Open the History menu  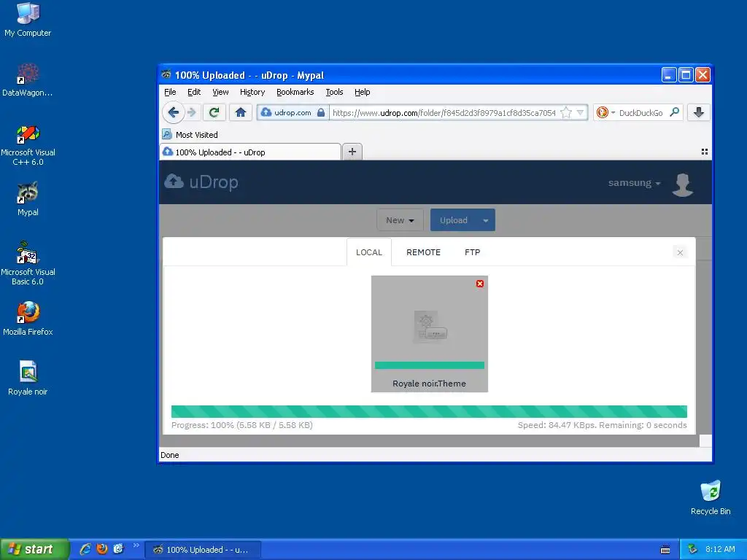(x=252, y=93)
